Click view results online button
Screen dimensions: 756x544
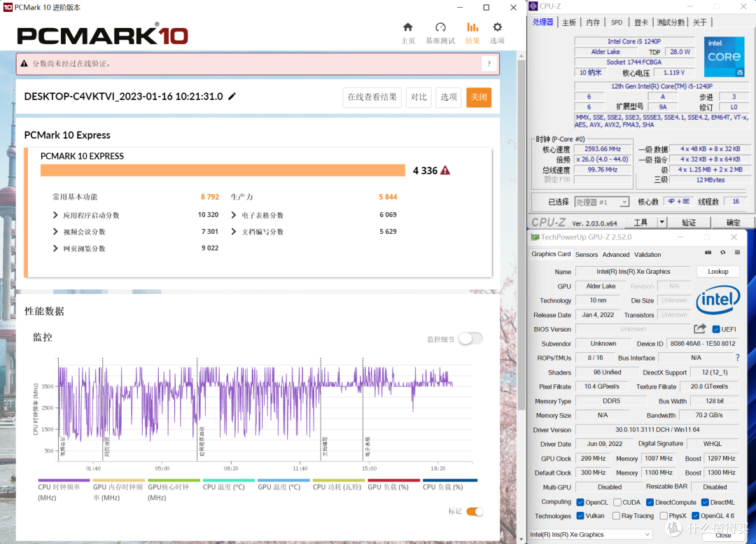pyautogui.click(x=372, y=97)
